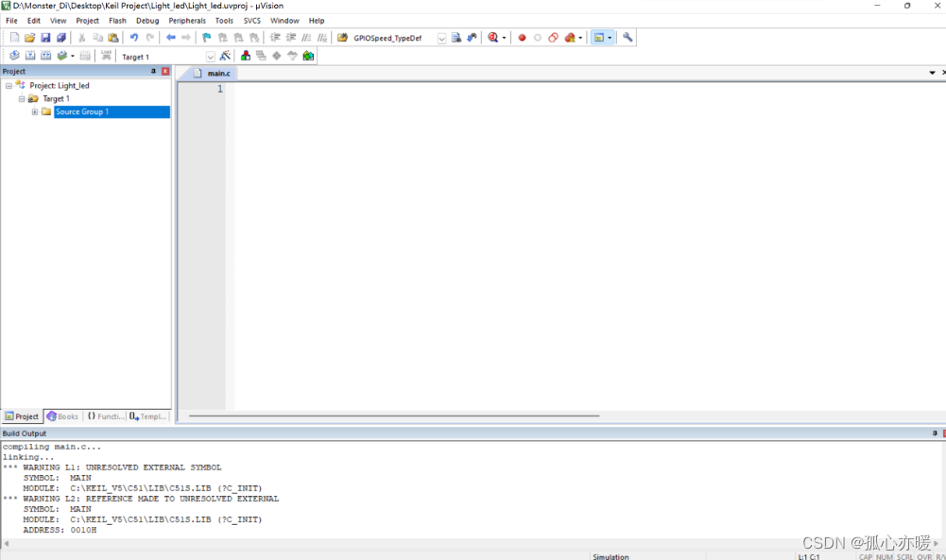This screenshot has height=560, width=946.
Task: Close the Project panel with the red X
Action: coord(165,71)
